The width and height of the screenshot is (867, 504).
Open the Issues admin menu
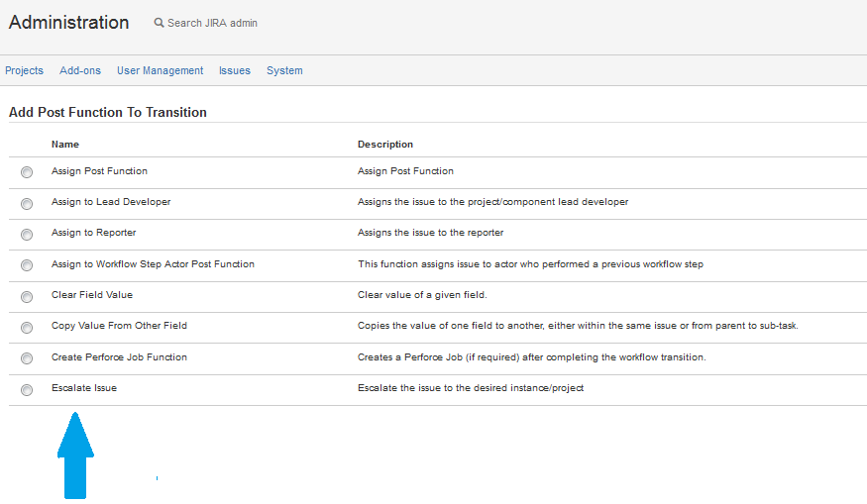coord(235,70)
